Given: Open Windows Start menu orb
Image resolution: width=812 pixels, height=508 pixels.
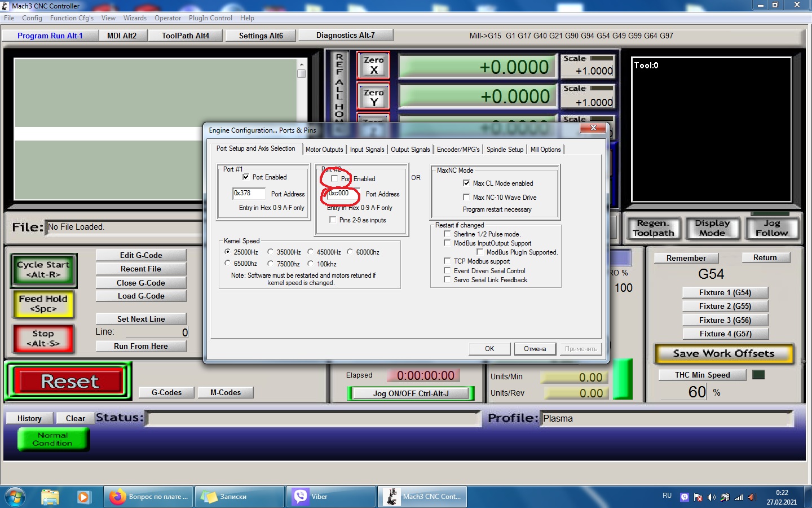Looking at the screenshot, I should click(15, 497).
